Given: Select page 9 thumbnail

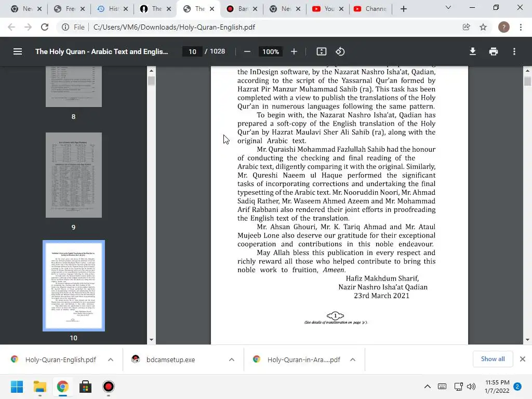Looking at the screenshot, I should coord(74,175).
